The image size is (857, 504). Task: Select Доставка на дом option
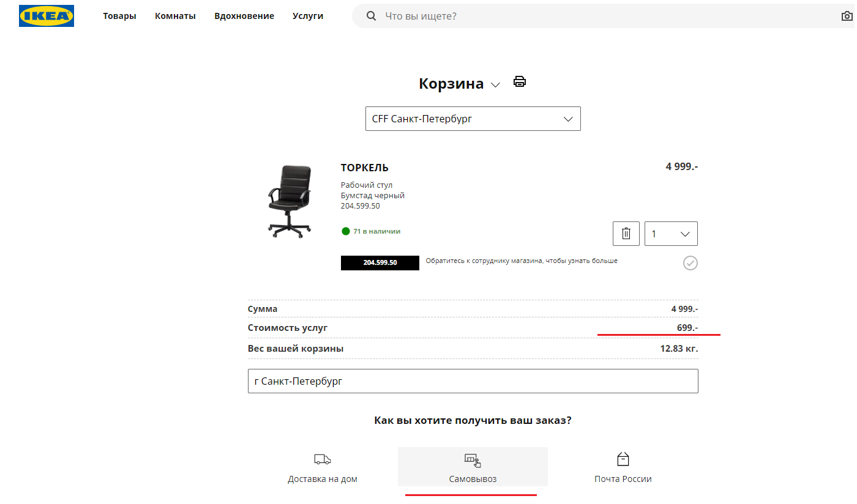(323, 479)
